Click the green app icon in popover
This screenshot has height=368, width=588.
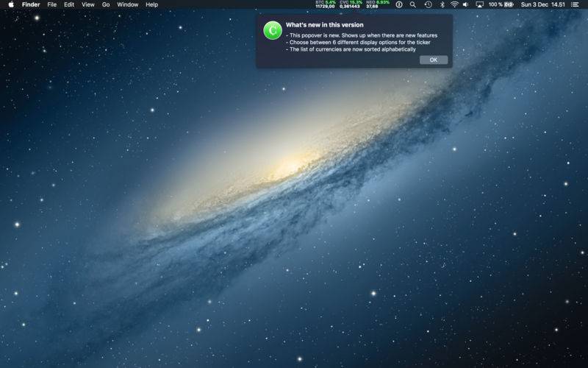coord(273,30)
